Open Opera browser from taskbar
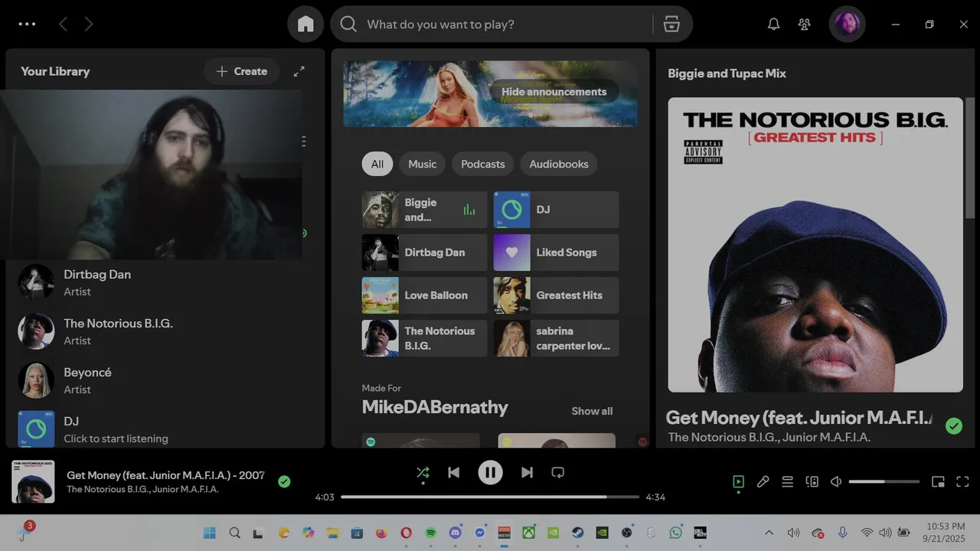 coord(406,533)
